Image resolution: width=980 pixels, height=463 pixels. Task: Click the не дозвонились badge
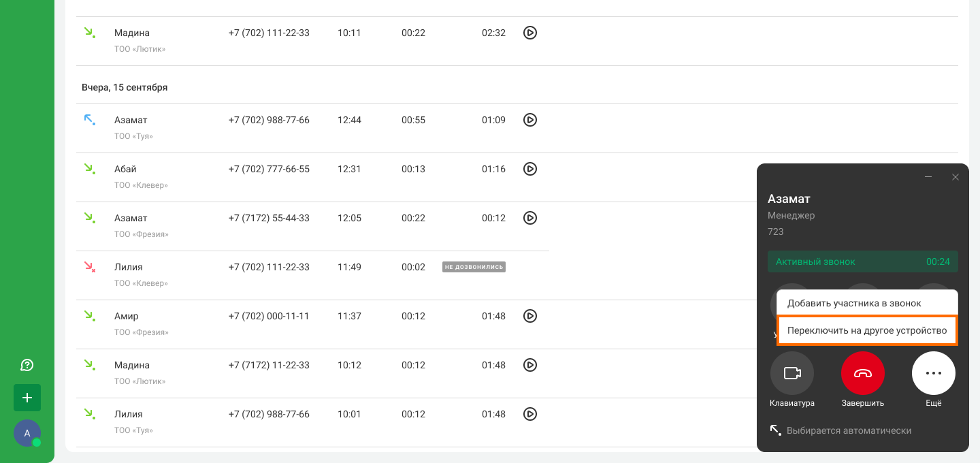click(x=474, y=267)
